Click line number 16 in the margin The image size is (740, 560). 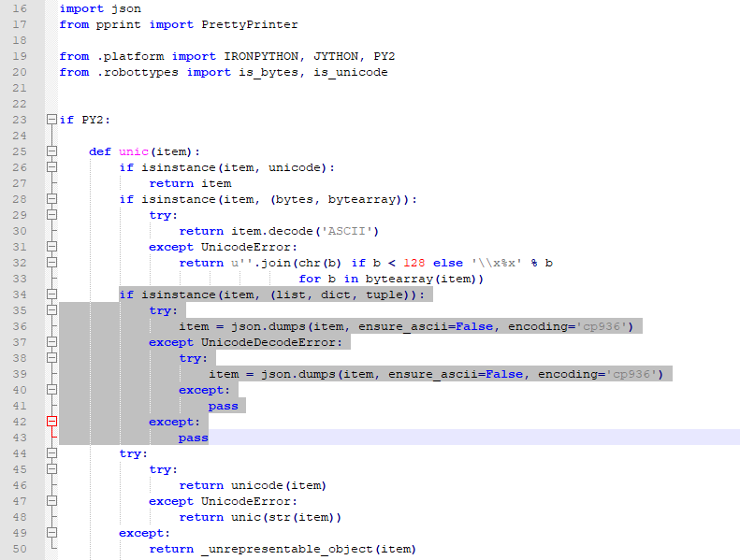[x=20, y=8]
